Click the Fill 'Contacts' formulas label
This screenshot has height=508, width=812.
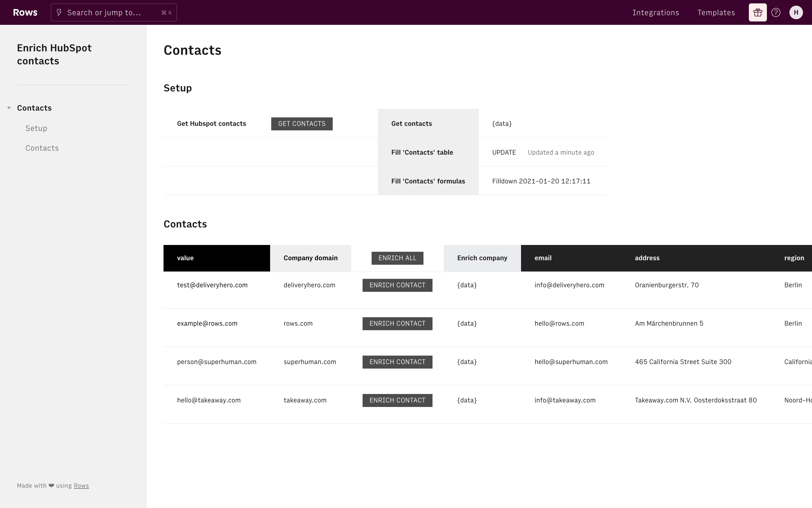pyautogui.click(x=428, y=181)
